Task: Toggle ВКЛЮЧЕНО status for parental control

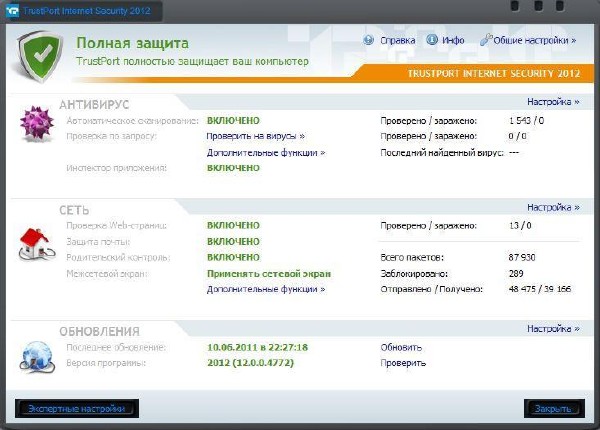Action: [x=233, y=257]
